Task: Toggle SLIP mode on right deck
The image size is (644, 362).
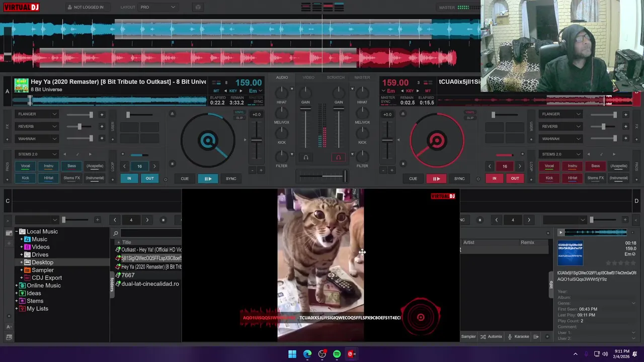Action: tap(470, 118)
